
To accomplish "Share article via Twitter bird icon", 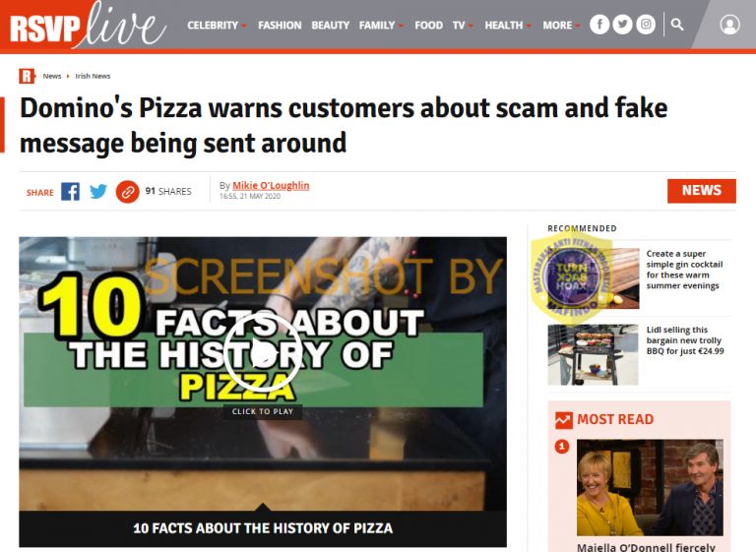I will click(98, 192).
